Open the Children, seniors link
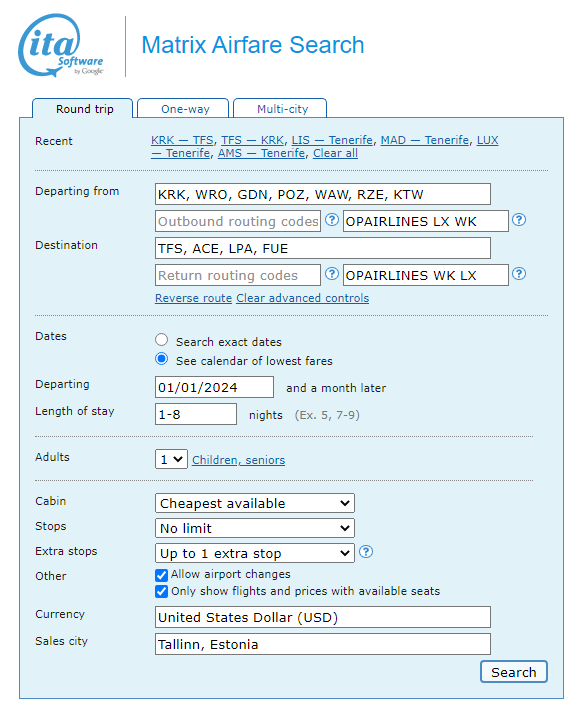The image size is (578, 712). [238, 460]
